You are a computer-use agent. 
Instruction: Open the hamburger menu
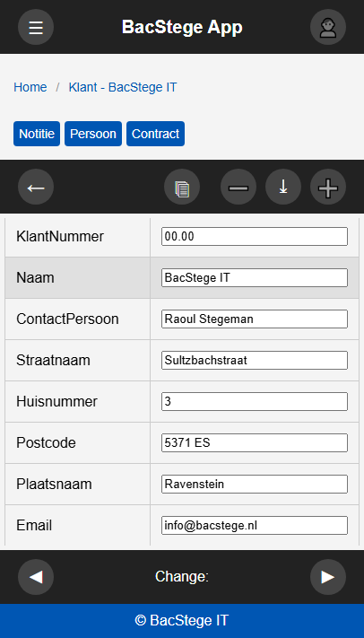[36, 27]
